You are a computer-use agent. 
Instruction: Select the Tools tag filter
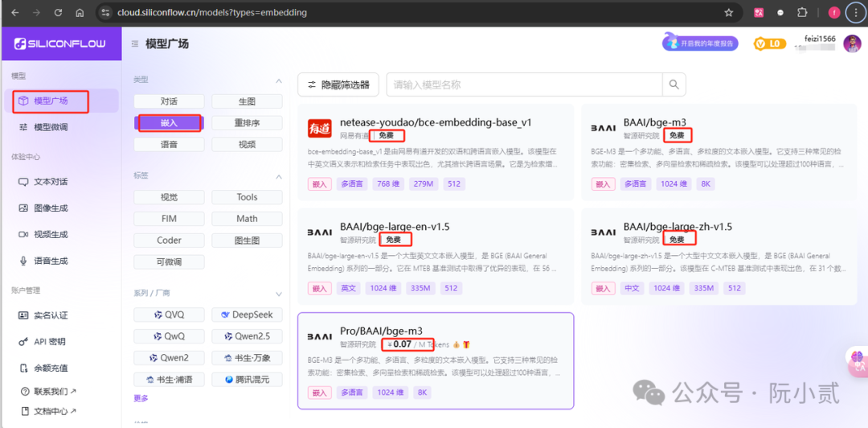(247, 197)
